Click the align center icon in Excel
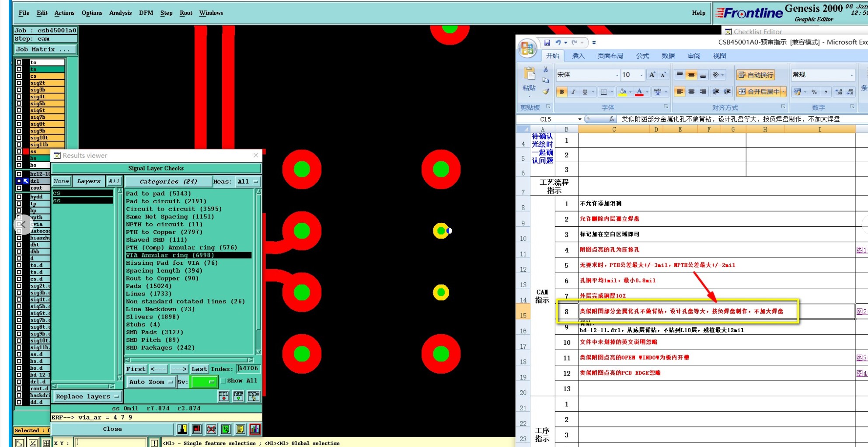Image resolution: width=868 pixels, height=447 pixels. (x=691, y=91)
